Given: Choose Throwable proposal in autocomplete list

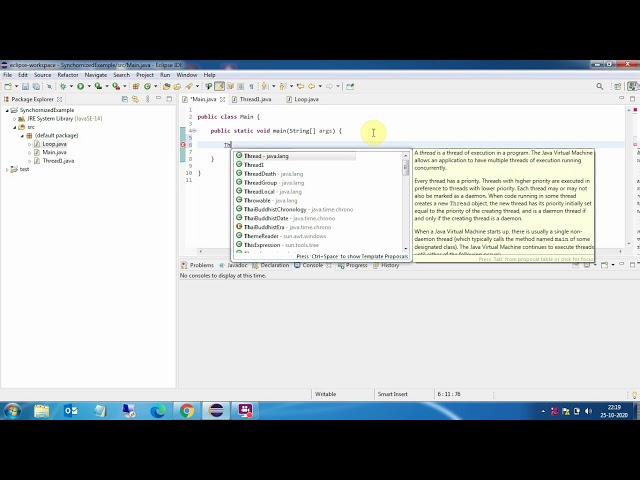Looking at the screenshot, I should pos(267,200).
